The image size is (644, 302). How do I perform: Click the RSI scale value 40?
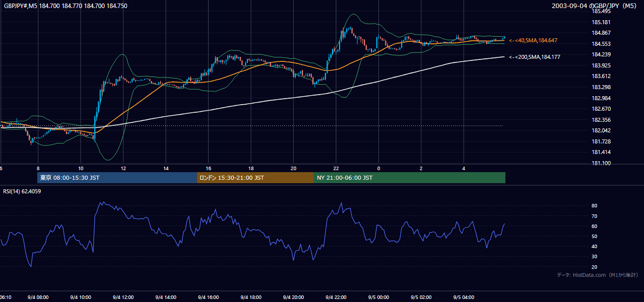(x=594, y=246)
